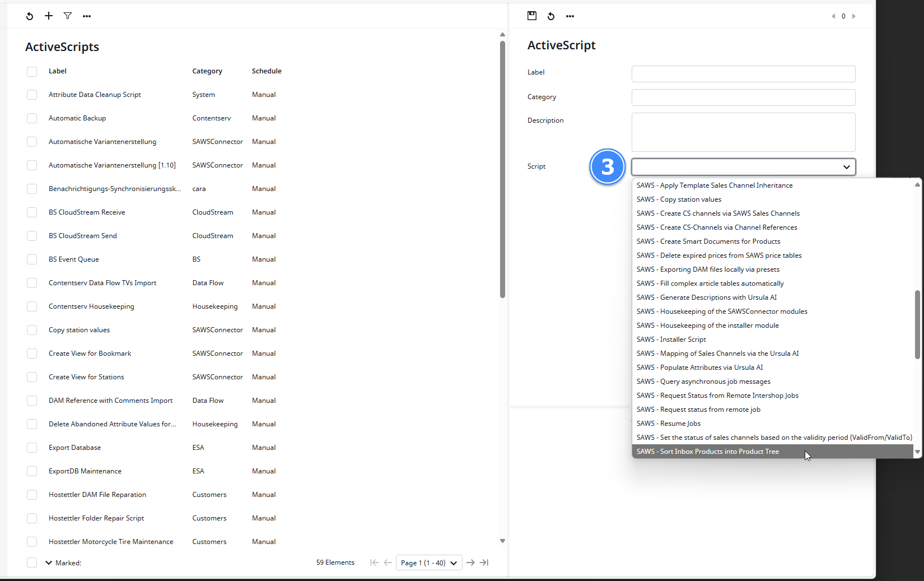924x581 pixels.
Task: Mark the Hostettler Folder Repair Script checkbox
Action: click(32, 519)
